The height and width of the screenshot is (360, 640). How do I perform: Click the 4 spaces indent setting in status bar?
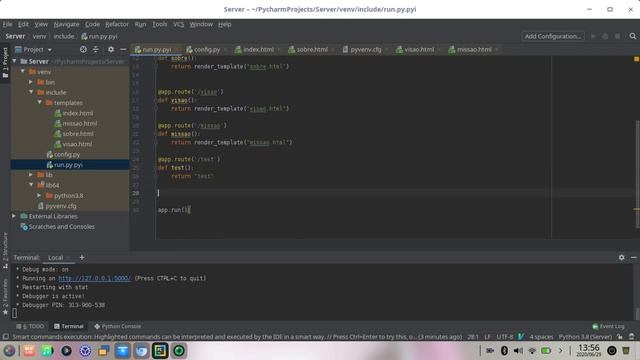coord(541,337)
